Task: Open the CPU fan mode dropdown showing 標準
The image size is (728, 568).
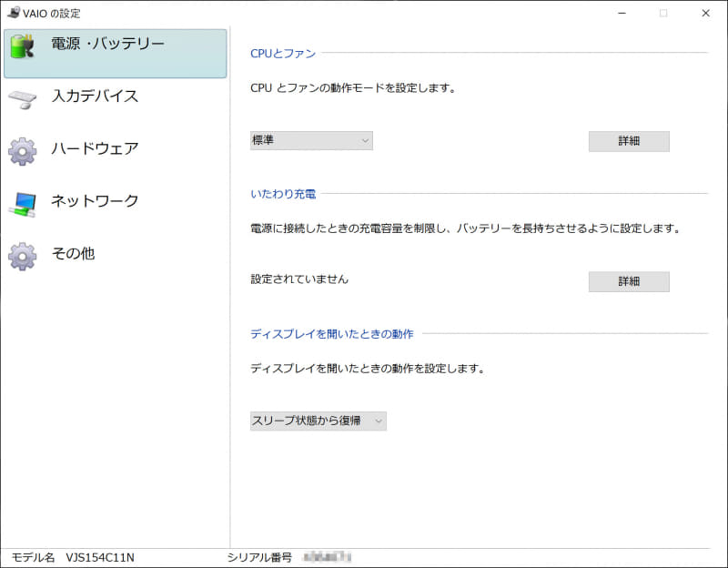Action: [311, 140]
